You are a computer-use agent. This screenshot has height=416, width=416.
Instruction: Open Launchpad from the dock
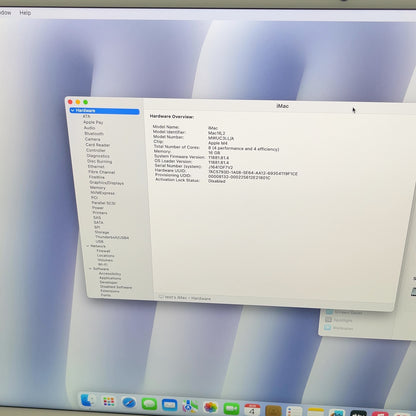pyautogui.click(x=109, y=402)
